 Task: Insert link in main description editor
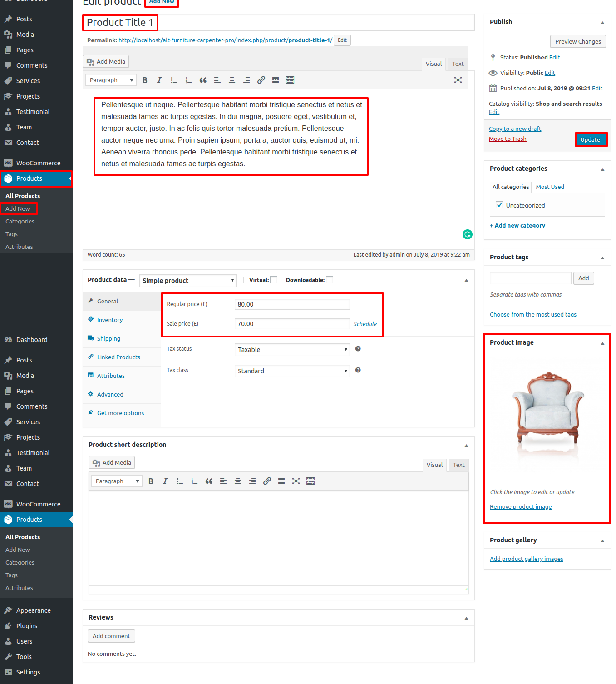pyautogui.click(x=261, y=80)
